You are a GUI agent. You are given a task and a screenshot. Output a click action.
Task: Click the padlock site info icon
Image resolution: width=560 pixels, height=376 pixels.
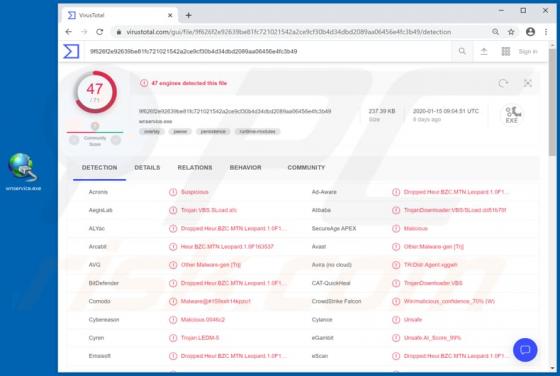[119, 32]
